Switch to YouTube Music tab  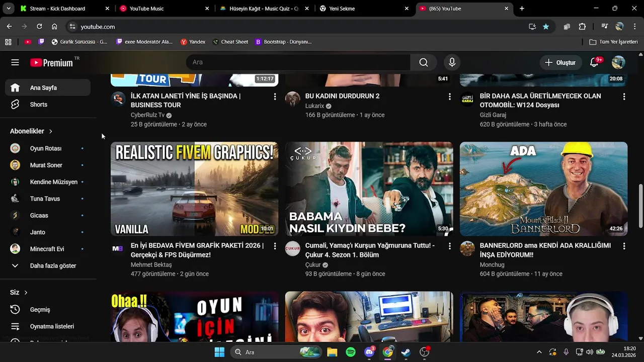click(165, 9)
